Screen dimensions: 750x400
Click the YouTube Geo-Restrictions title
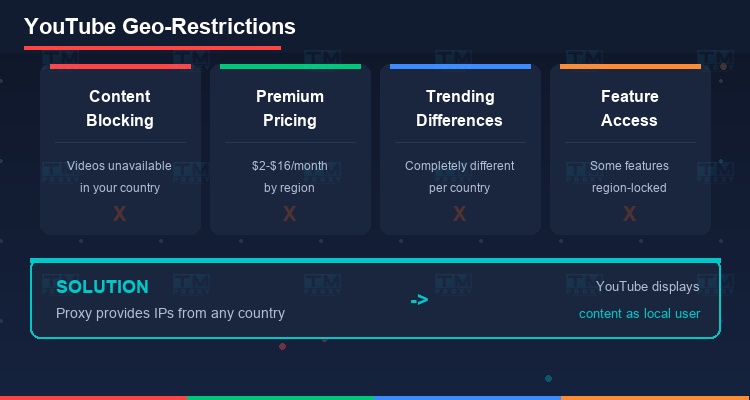(159, 26)
